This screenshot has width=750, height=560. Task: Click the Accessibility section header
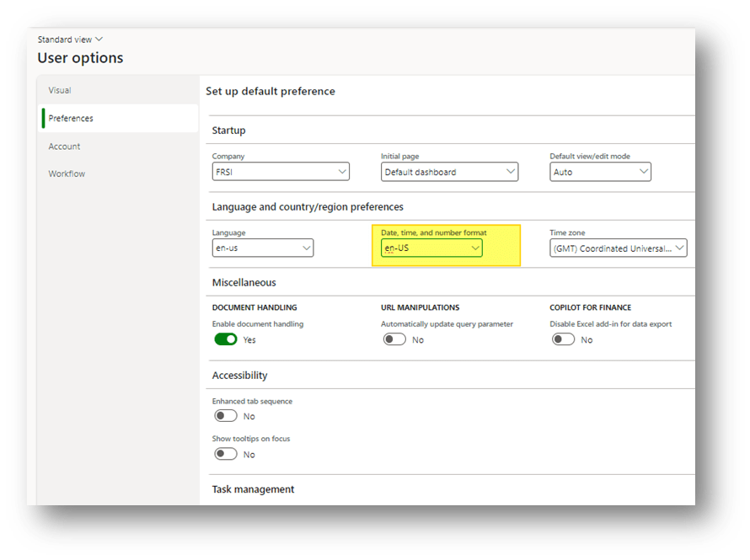tap(240, 376)
